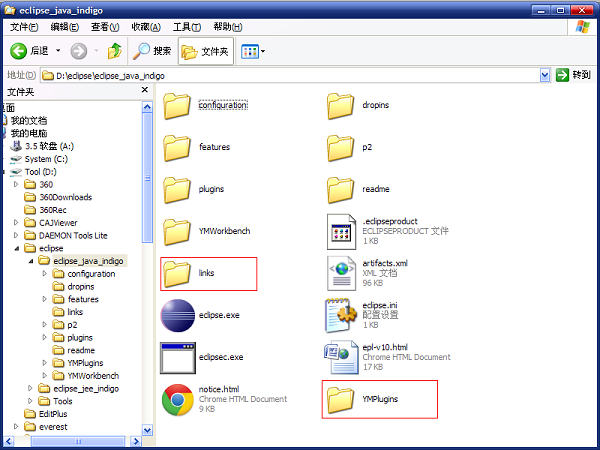Image resolution: width=600 pixels, height=450 pixels.
Task: Select the artifacts.xml file icon
Action: tap(341, 274)
